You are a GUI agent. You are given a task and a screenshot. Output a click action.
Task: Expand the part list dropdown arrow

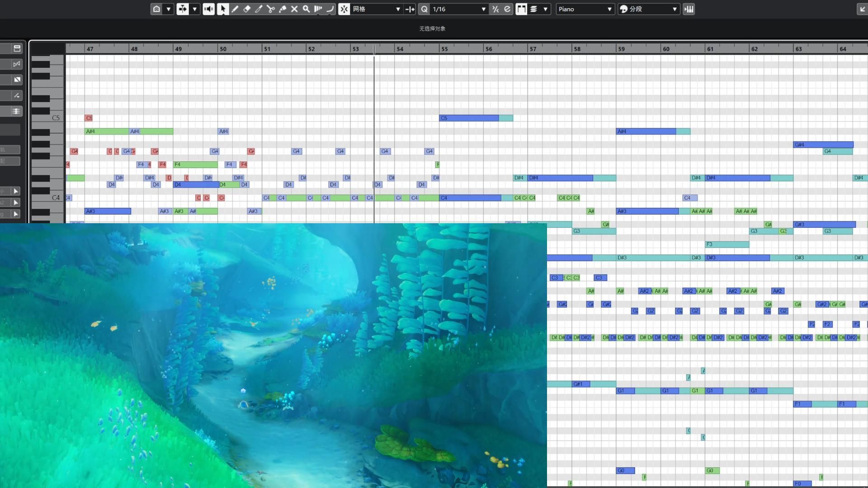546,9
